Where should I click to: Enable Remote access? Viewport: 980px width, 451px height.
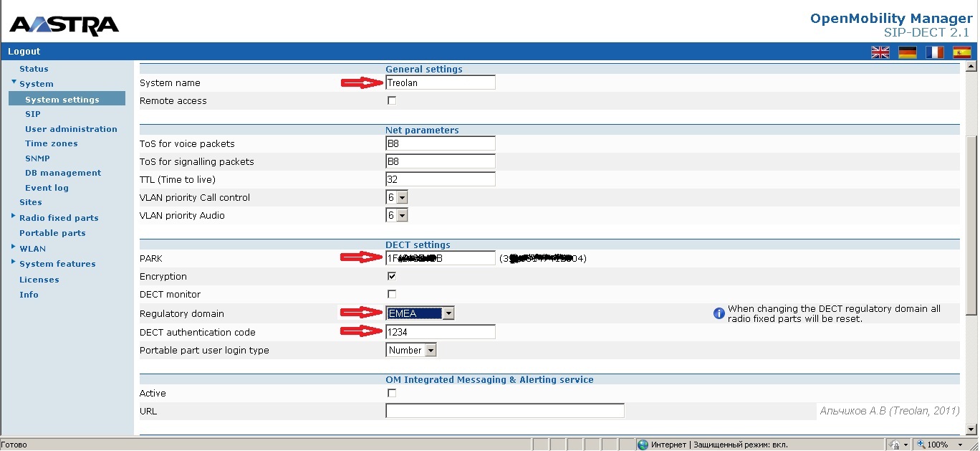coord(391,100)
